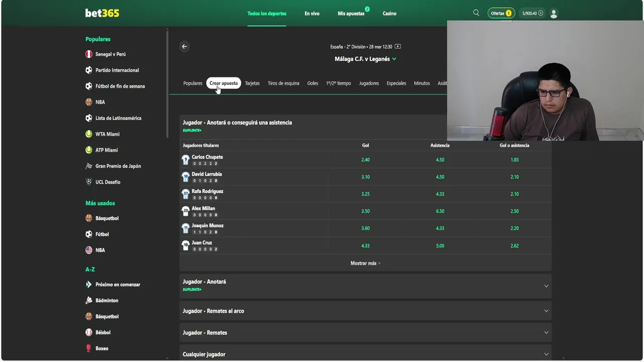Switch to the Populares tab
Viewport: 644px width, 362px height.
[193, 83]
